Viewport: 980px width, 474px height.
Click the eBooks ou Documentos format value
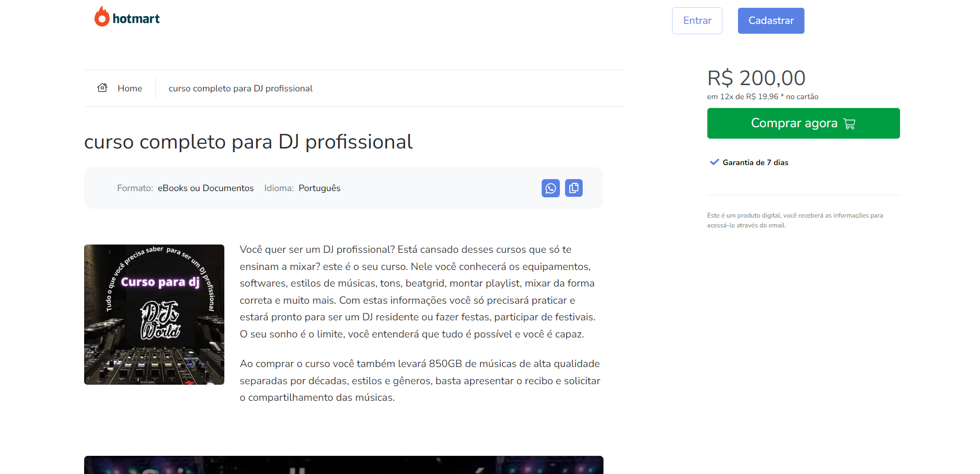tap(206, 188)
